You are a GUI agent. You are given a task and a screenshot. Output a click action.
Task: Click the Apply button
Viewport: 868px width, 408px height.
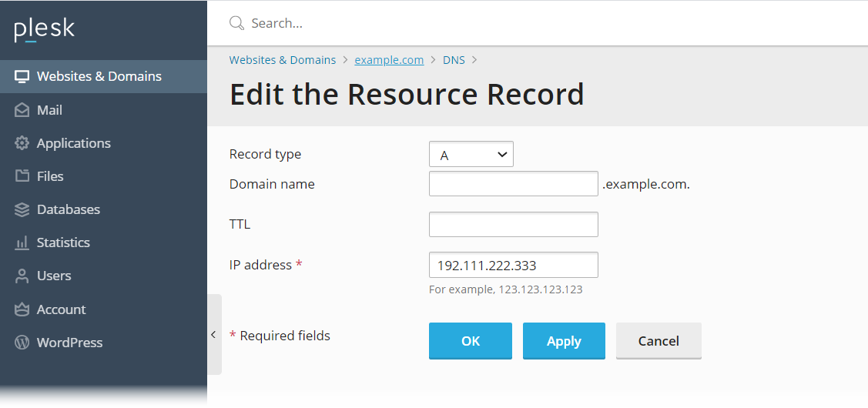(x=564, y=341)
